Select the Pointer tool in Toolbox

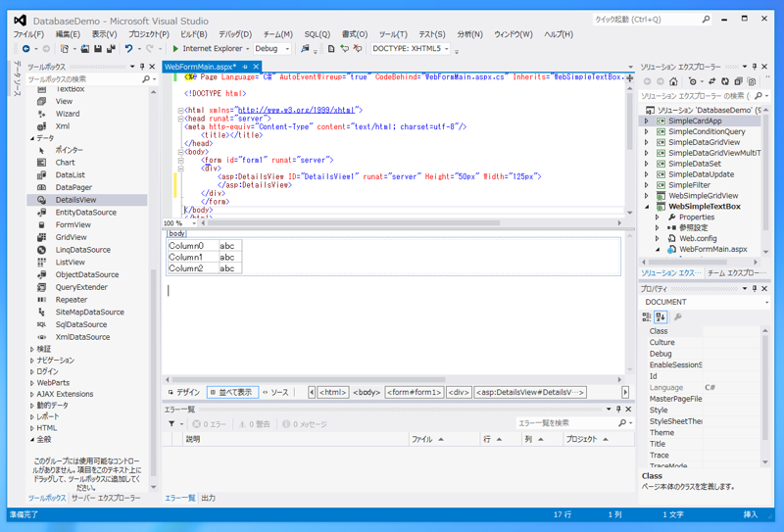pyautogui.click(x=87, y=150)
